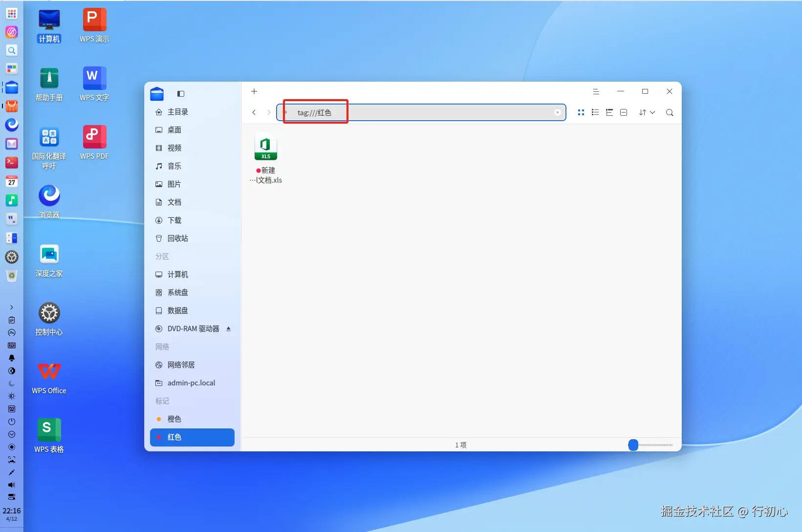This screenshot has height=532, width=802.
Task: Select the 红色 tag
Action: pos(192,437)
